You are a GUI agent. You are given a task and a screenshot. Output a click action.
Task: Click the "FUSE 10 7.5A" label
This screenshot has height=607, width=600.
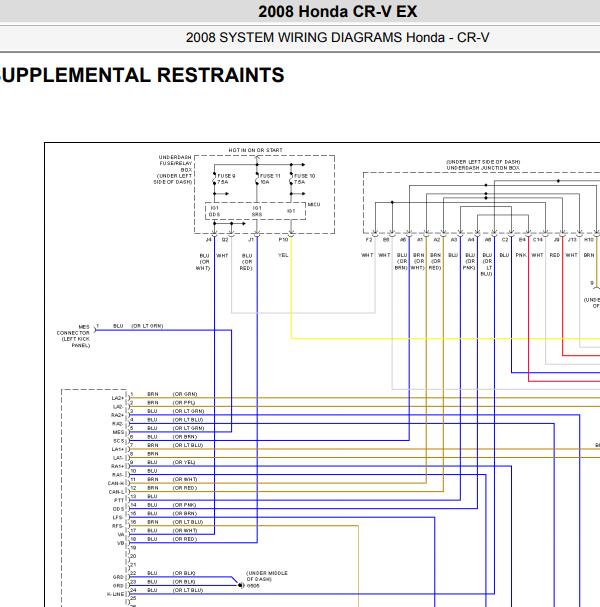(304, 179)
